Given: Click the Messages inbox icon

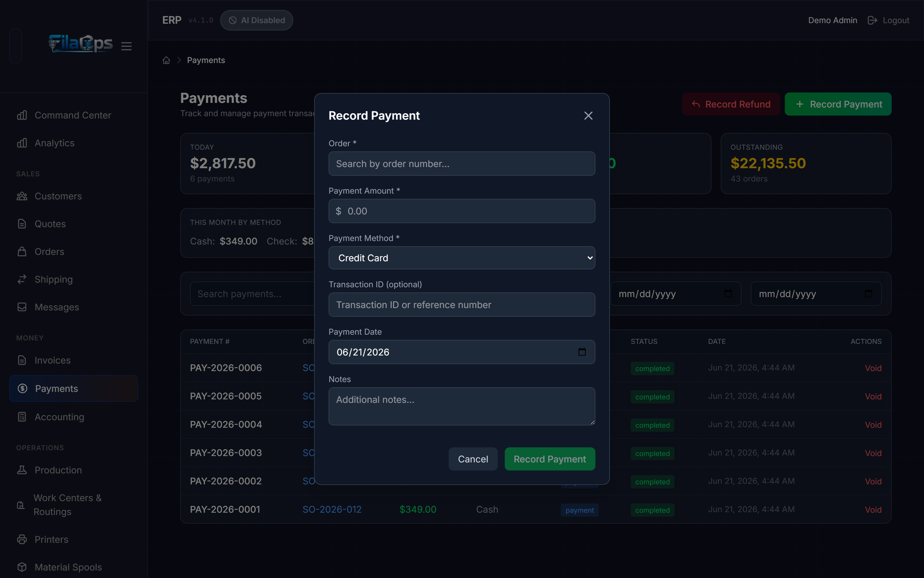Looking at the screenshot, I should (x=22, y=307).
